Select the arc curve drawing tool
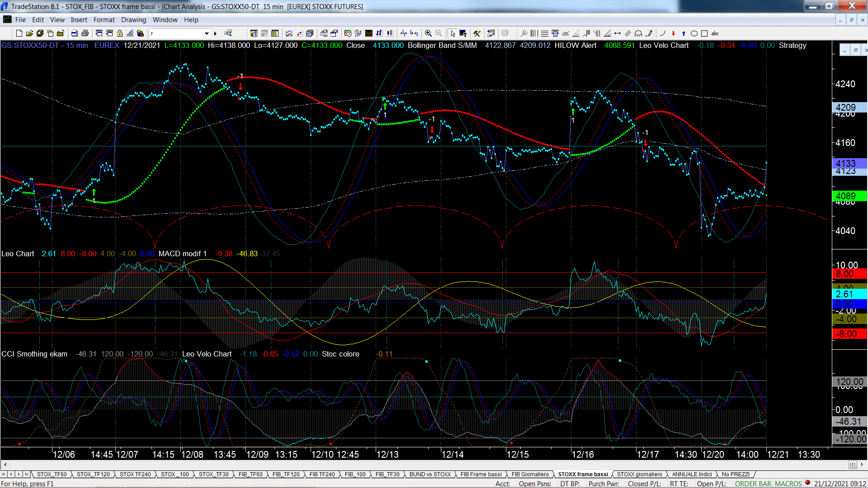This screenshot has width=868, height=488. (x=663, y=33)
